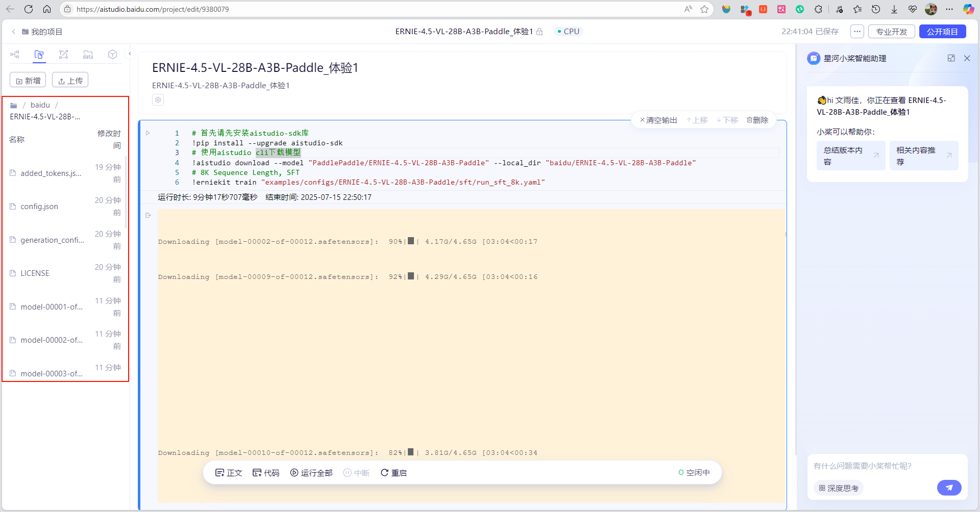Click the assistant question input field
The width and height of the screenshot is (980, 512).
tap(887, 466)
